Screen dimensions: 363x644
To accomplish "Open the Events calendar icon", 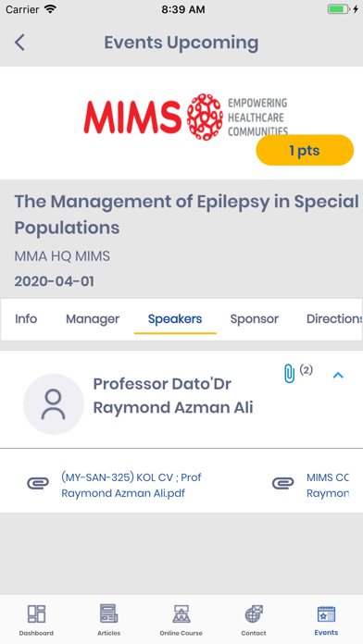I will coord(326,614).
